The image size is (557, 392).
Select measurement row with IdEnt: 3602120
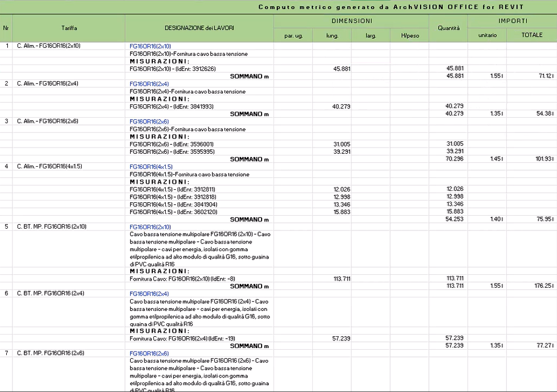pyautogui.click(x=173, y=212)
